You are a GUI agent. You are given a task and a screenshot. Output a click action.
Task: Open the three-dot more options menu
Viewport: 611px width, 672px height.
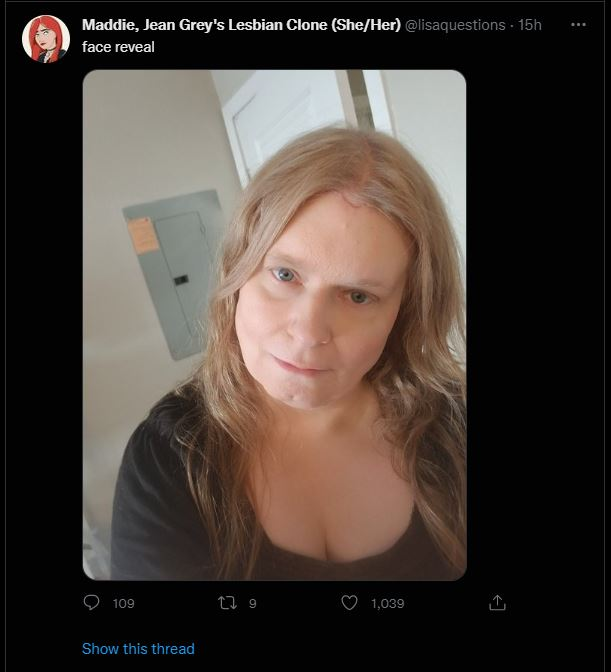[x=578, y=25]
